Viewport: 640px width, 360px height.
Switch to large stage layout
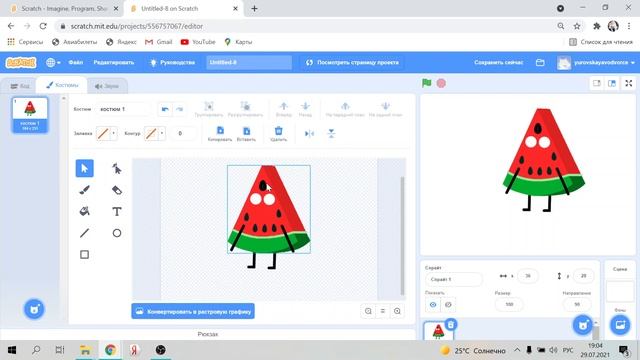click(612, 83)
